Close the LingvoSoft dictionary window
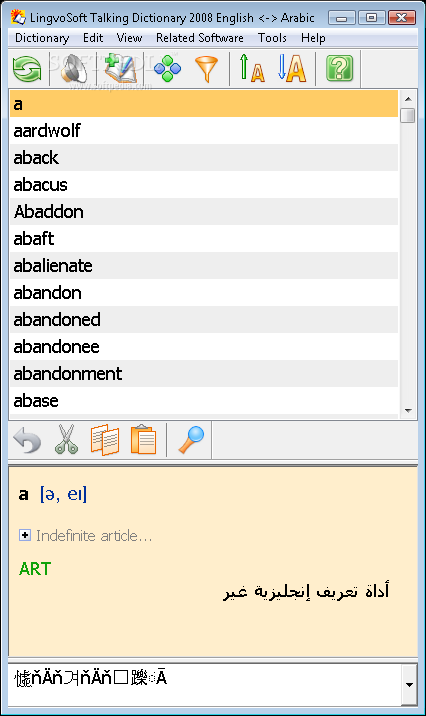 click(x=401, y=18)
